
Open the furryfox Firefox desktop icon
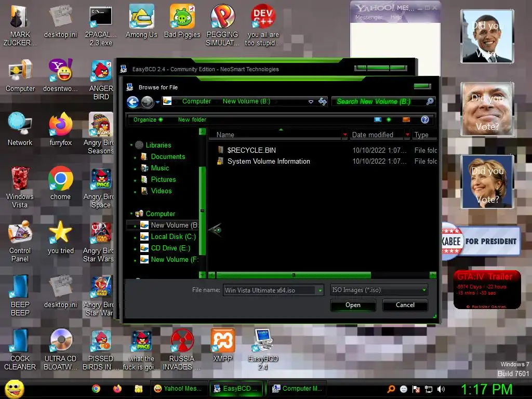[61, 129]
